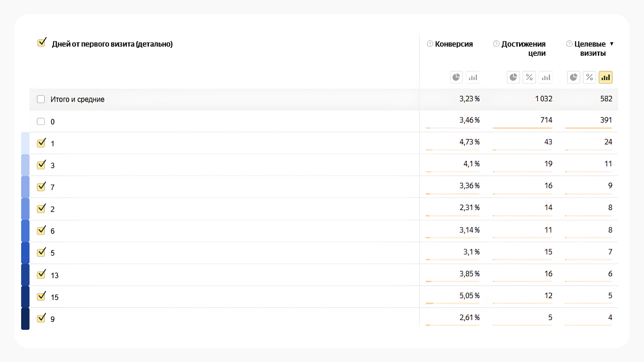This screenshot has height=362, width=644.
Task: Click total goal reaches value 1 032
Action: (x=544, y=99)
